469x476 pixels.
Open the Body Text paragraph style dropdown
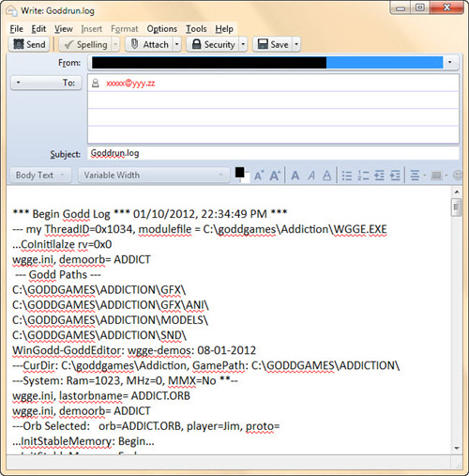40,175
